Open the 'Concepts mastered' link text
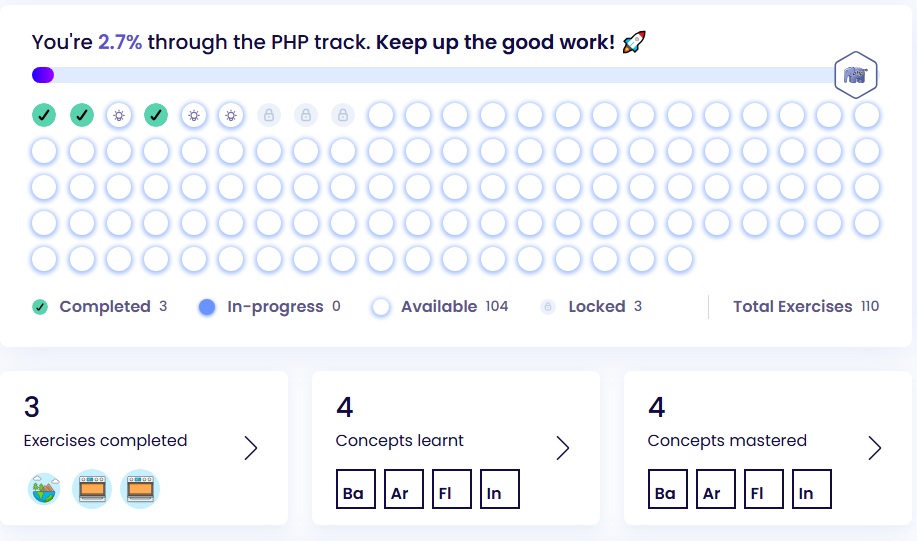Screen dimensions: 917x541 tap(727, 440)
